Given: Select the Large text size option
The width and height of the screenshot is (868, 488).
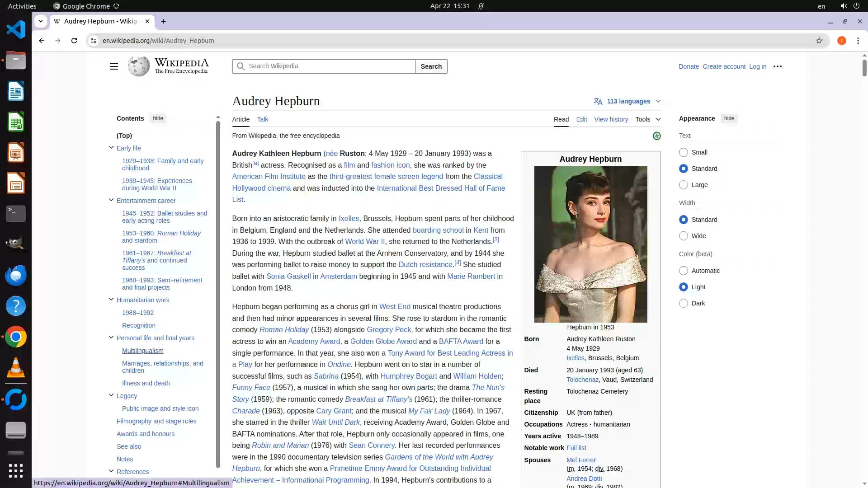Looking at the screenshot, I should click(x=684, y=185).
